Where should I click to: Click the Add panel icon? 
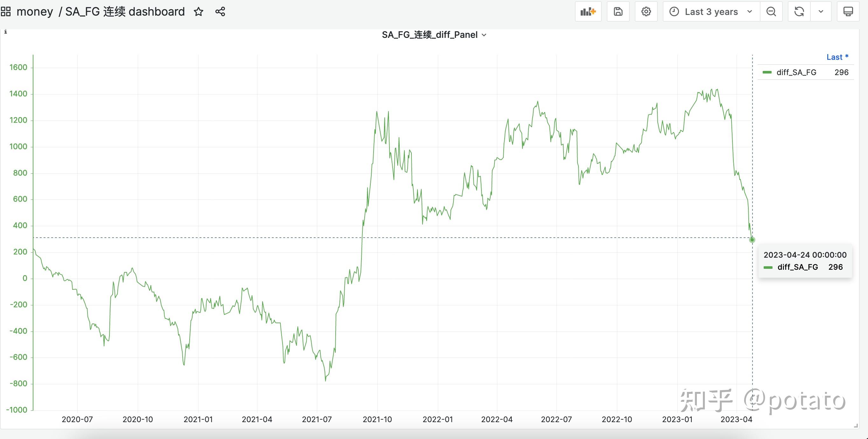point(588,12)
